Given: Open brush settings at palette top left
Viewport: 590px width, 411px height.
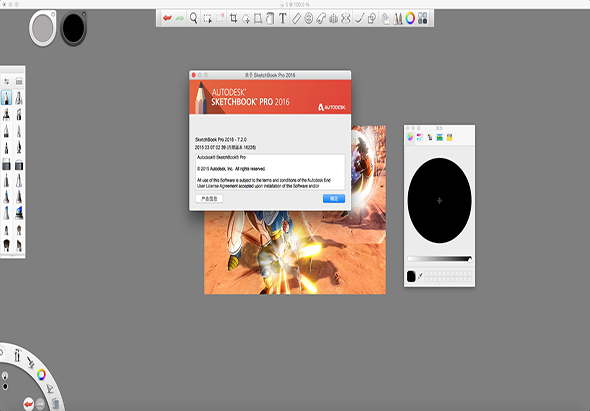Looking at the screenshot, I should click(x=6, y=81).
